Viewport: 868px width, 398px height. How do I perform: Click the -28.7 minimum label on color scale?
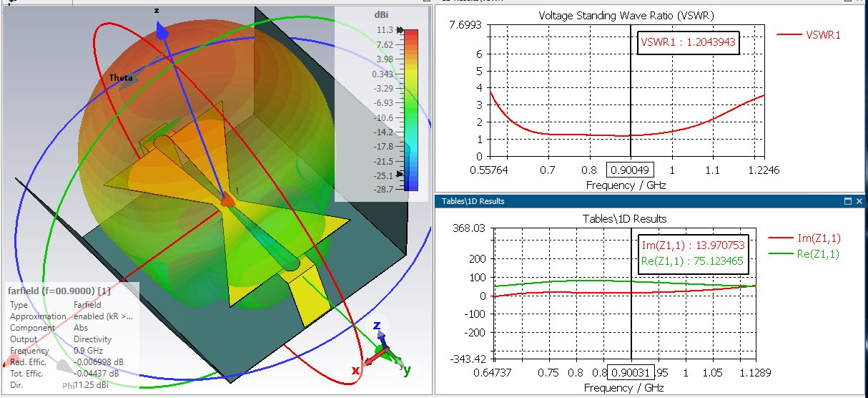382,189
